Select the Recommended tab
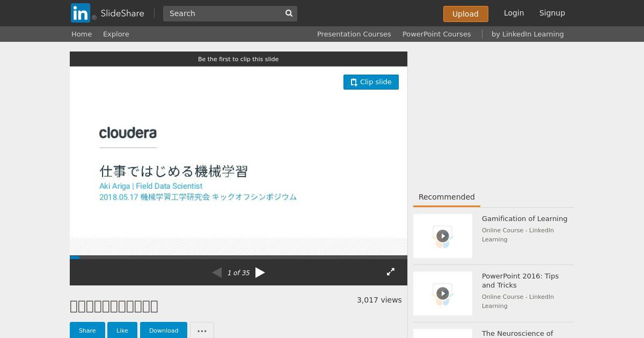Viewport: 644px width, 338px height. pyautogui.click(x=447, y=197)
